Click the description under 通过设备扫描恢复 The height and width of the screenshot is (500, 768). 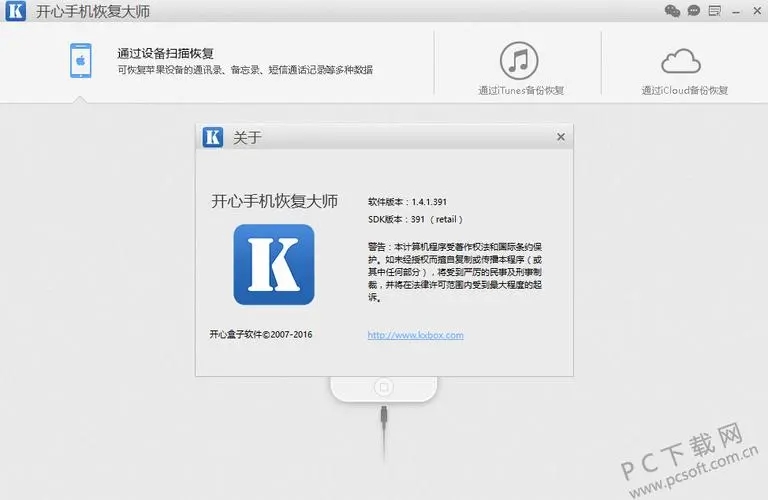tap(245, 70)
